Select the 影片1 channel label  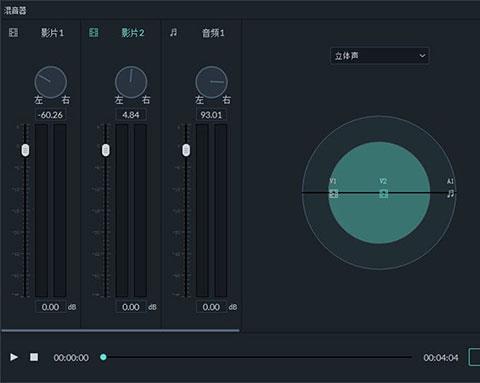point(52,33)
